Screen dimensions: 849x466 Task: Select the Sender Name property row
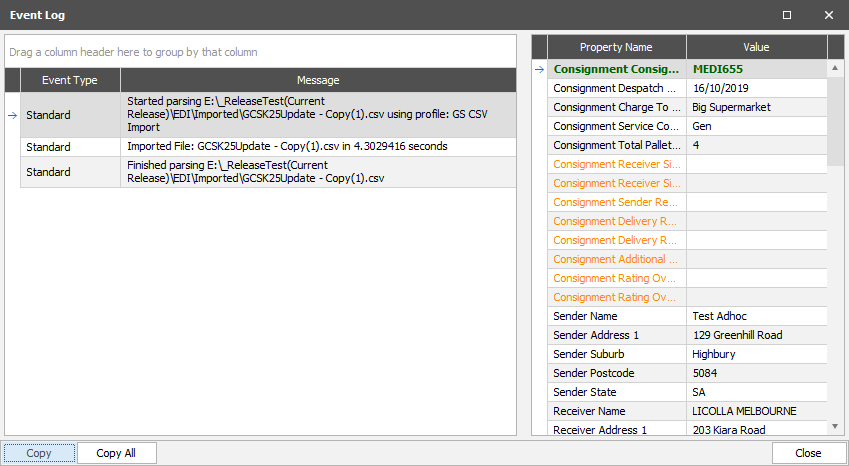tap(687, 316)
